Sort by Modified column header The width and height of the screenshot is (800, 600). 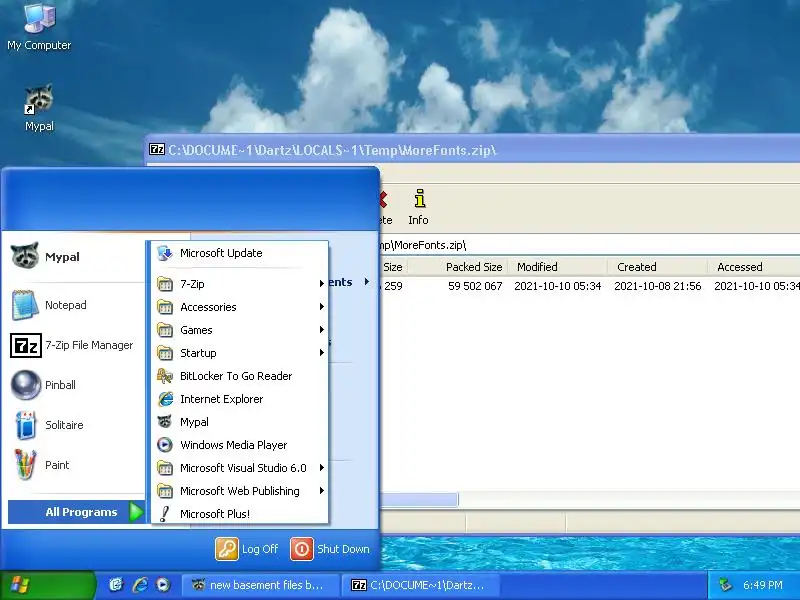(x=557, y=267)
